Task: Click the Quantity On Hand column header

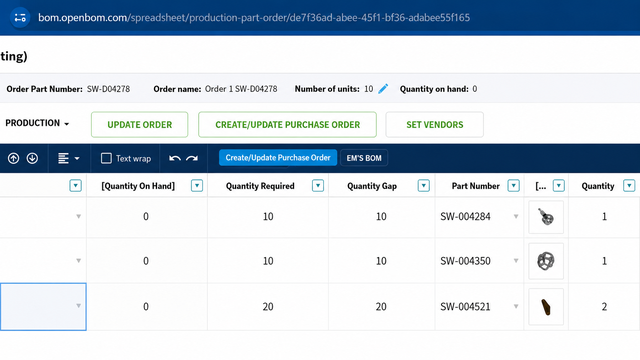Action: [138, 186]
